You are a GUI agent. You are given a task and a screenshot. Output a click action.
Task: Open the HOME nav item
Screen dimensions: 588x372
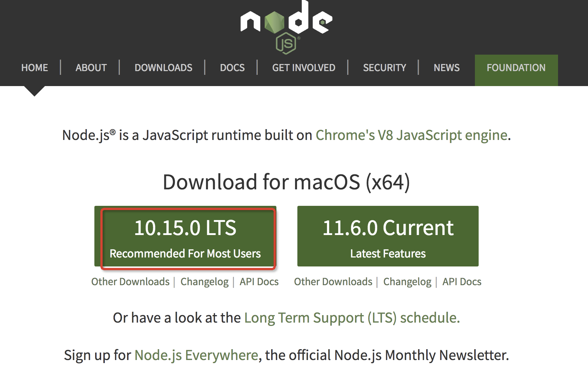tap(34, 68)
